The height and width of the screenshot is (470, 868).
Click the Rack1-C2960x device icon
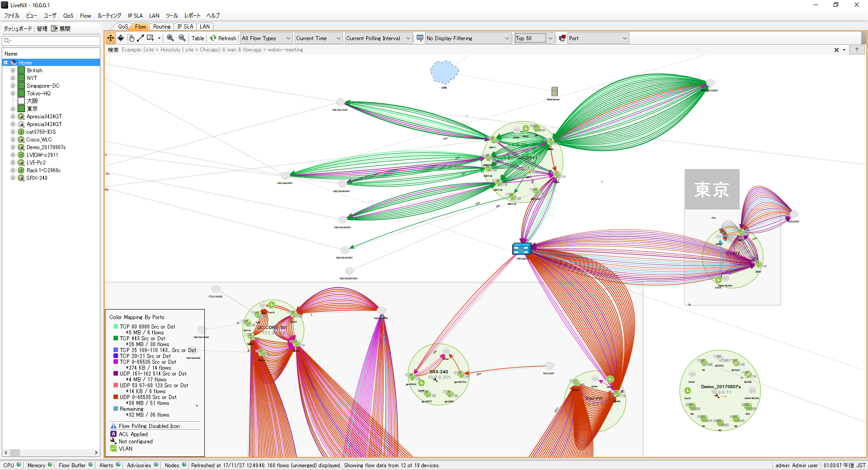point(21,170)
